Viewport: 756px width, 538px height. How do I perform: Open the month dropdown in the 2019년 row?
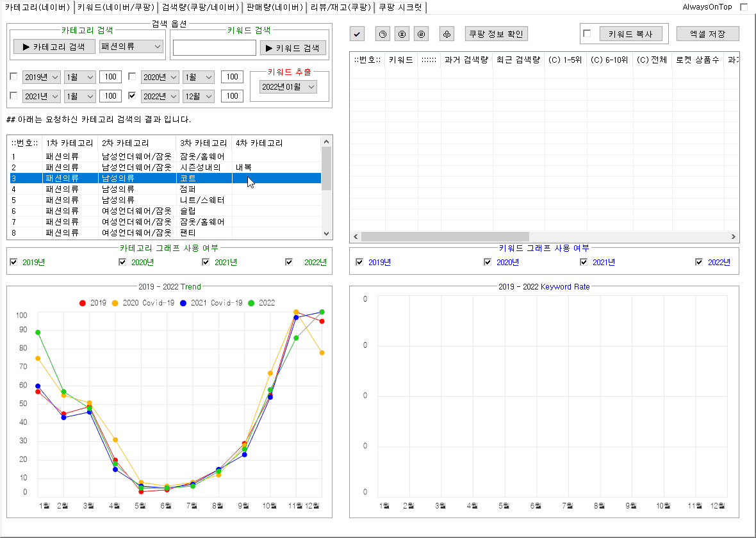click(x=79, y=77)
